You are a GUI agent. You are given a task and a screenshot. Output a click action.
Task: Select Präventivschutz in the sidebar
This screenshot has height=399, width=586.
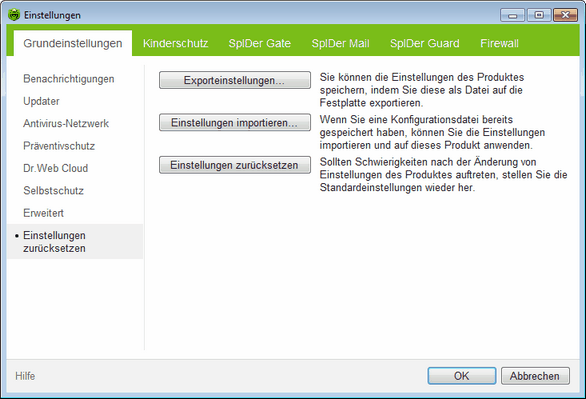[59, 146]
